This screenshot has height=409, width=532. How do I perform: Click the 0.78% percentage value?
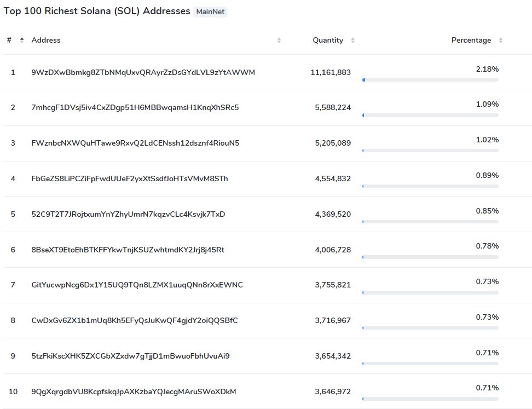click(487, 246)
